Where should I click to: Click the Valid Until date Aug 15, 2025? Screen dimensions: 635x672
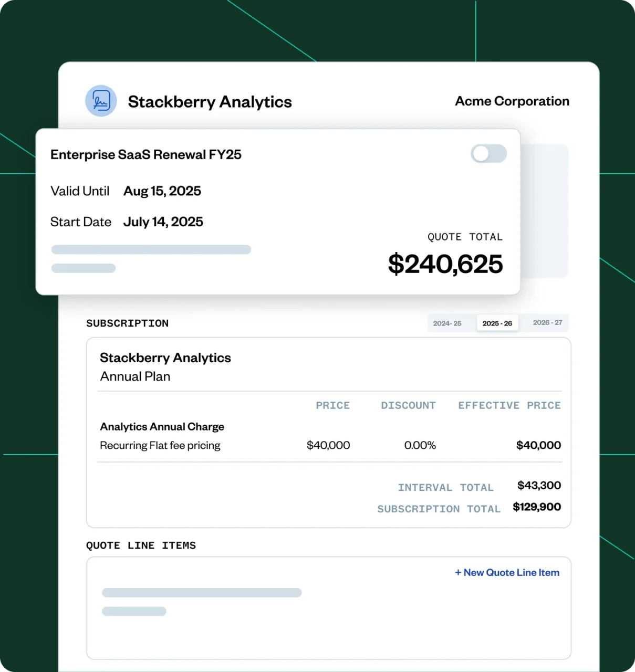(x=162, y=191)
